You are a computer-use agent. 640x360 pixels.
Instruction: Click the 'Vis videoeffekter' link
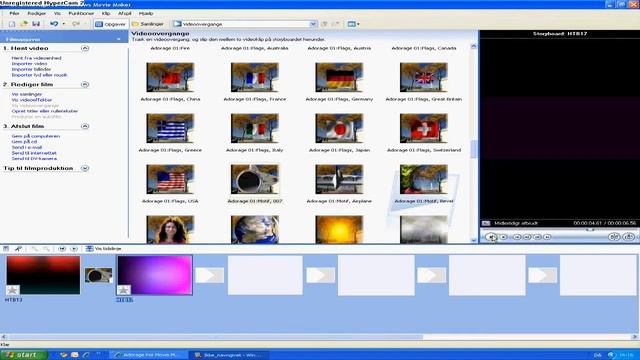tap(32, 100)
